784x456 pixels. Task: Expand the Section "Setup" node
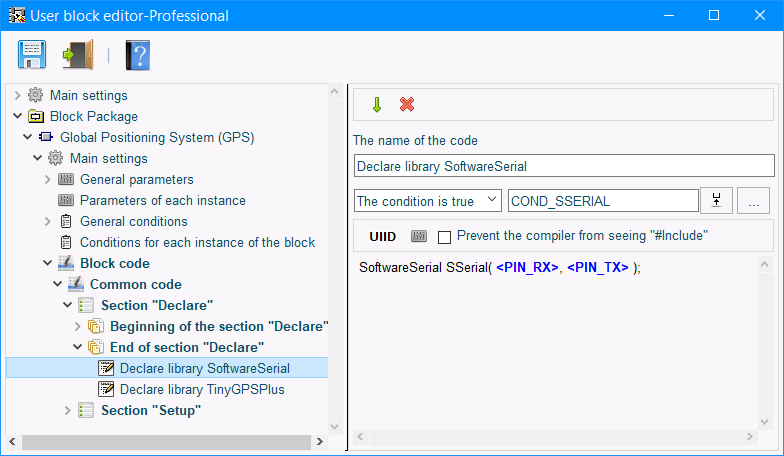[68, 410]
